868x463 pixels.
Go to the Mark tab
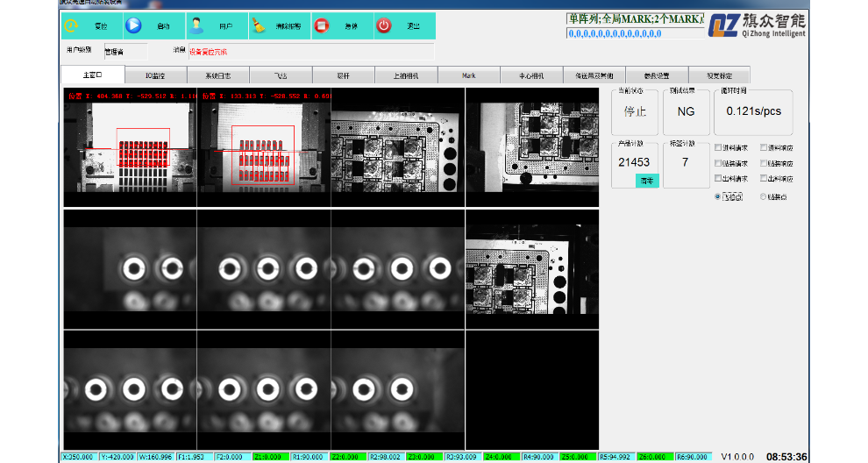[469, 75]
